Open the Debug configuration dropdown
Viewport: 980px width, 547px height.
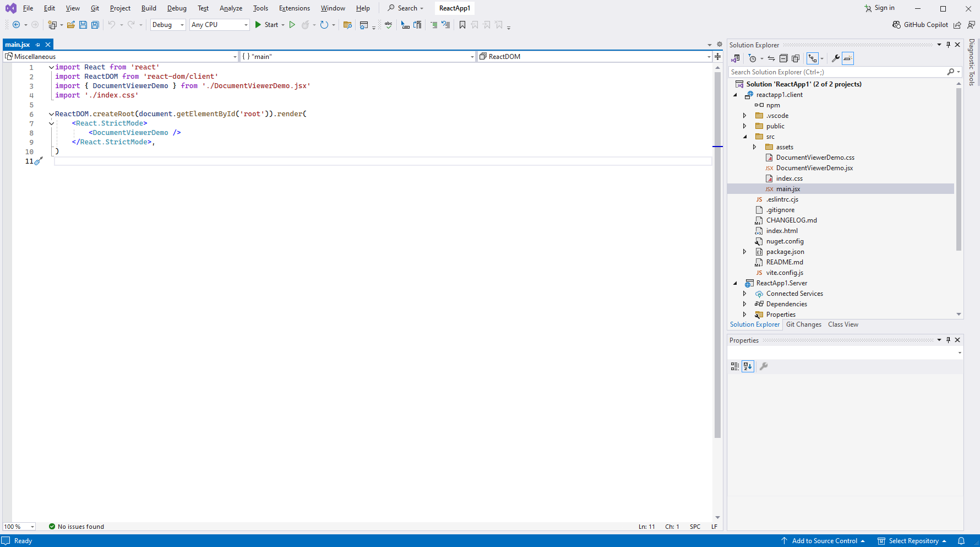tap(167, 25)
